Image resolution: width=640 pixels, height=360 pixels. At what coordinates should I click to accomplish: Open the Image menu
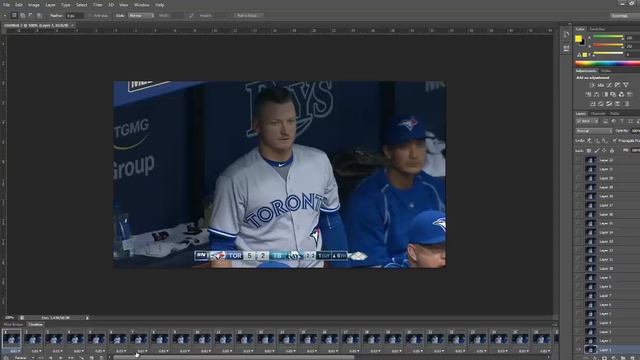click(33, 5)
